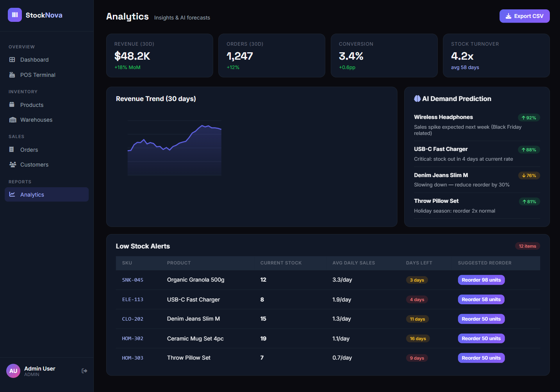Click the Current Stock column header
The width and height of the screenshot is (560, 392).
(x=281, y=263)
